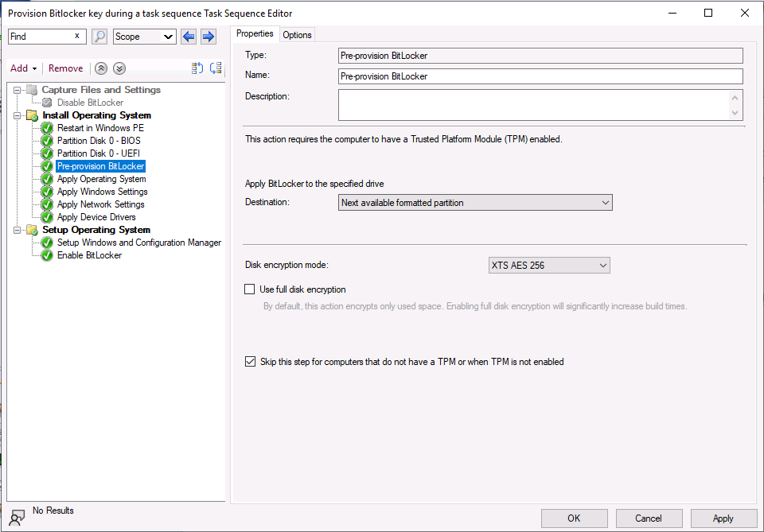Collapse the Install Operating System group

17,116
